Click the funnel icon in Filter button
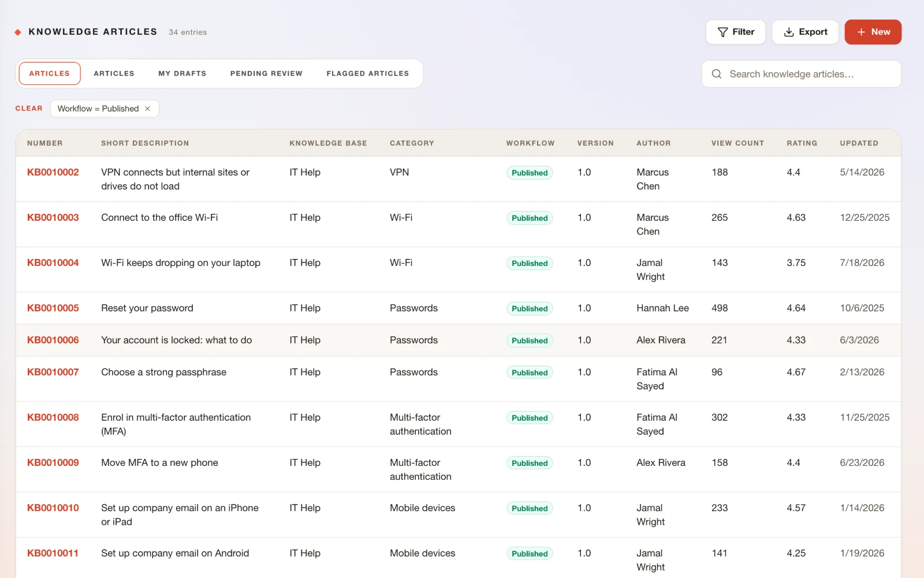 pos(722,32)
